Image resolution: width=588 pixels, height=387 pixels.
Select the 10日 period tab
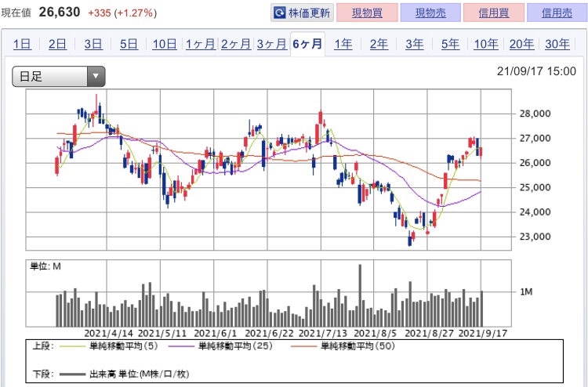coord(165,44)
